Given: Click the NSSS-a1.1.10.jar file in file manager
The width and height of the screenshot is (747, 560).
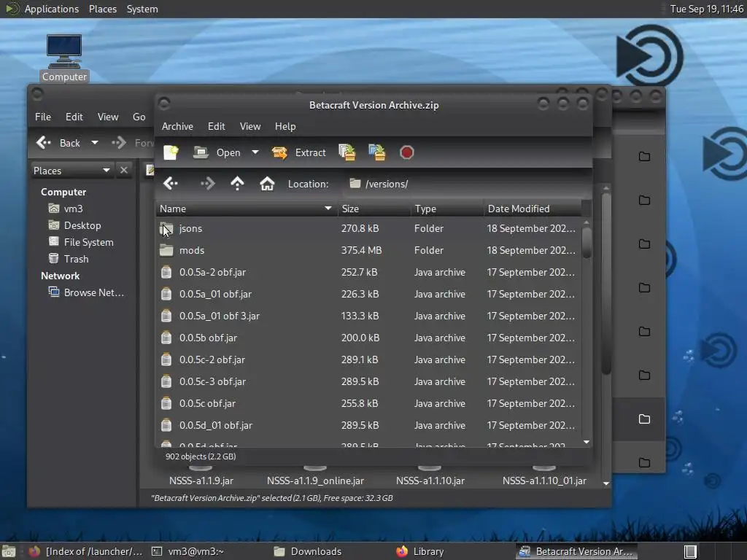Looking at the screenshot, I should tap(430, 481).
